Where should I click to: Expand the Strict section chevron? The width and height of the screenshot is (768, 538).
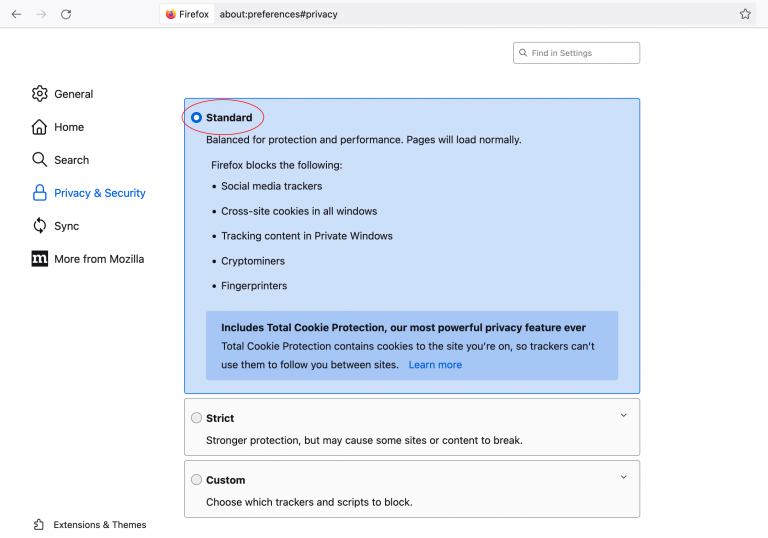623,416
